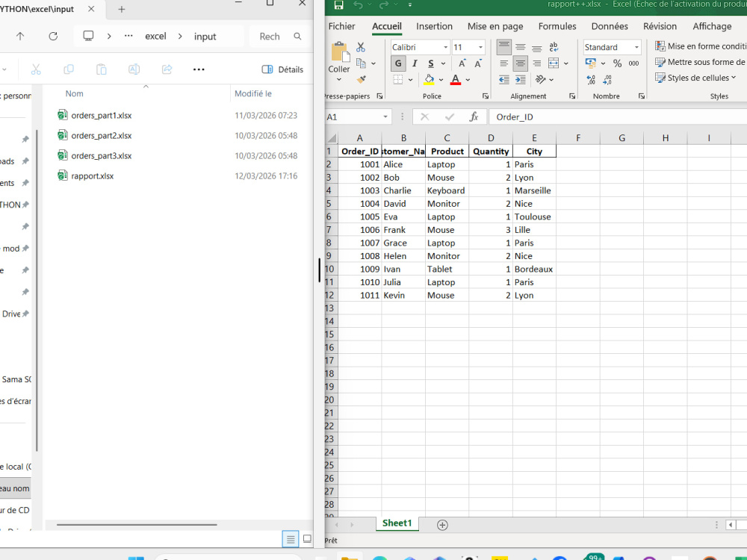Toggle Italic (I) formatting
The image size is (747, 560).
[x=415, y=63]
